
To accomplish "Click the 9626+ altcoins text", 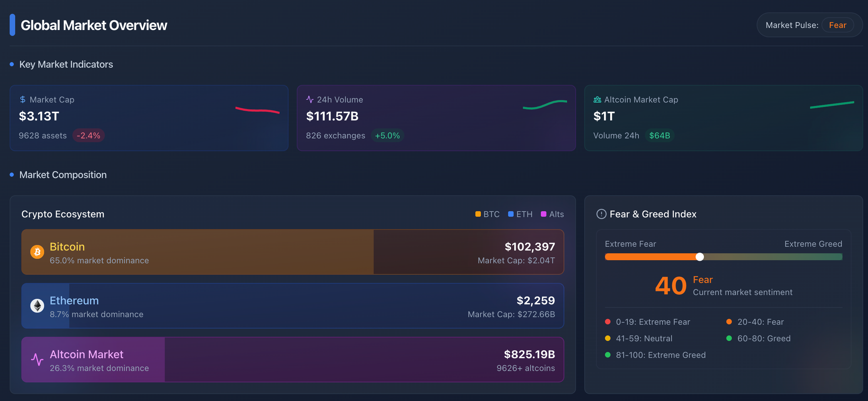I will [526, 368].
